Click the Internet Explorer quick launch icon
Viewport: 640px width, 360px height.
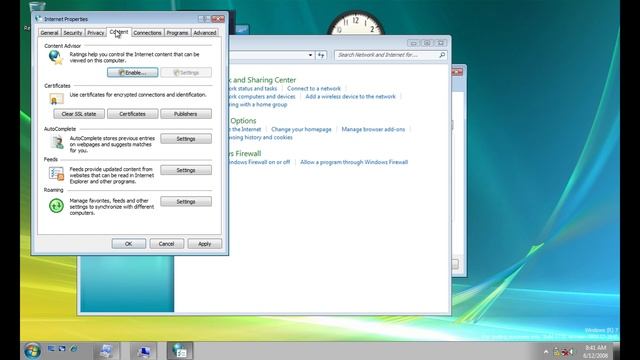point(74,349)
